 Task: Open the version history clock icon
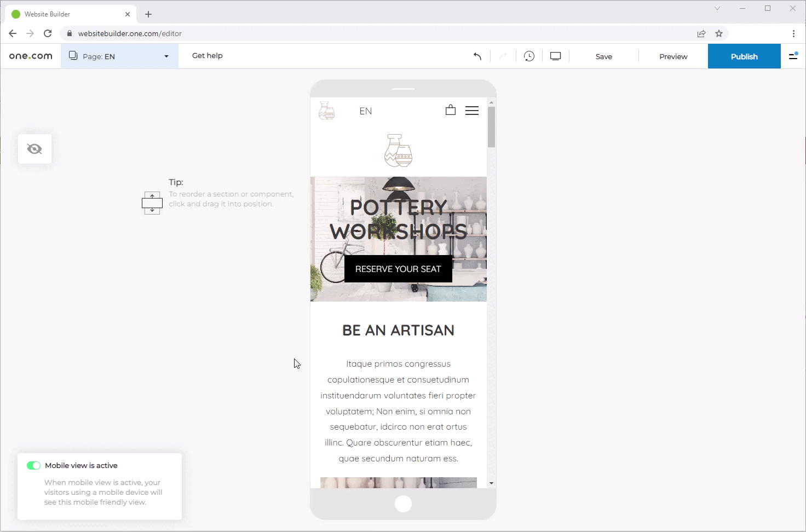click(529, 56)
